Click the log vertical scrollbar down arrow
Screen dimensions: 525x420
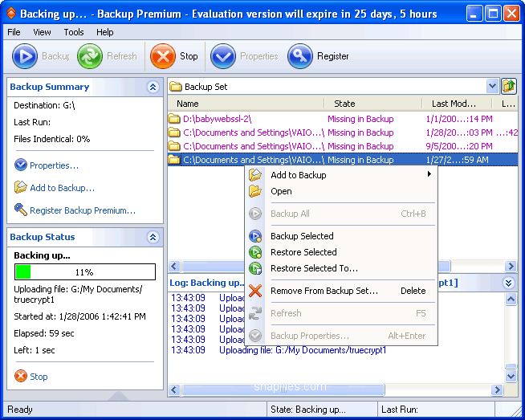click(x=511, y=376)
